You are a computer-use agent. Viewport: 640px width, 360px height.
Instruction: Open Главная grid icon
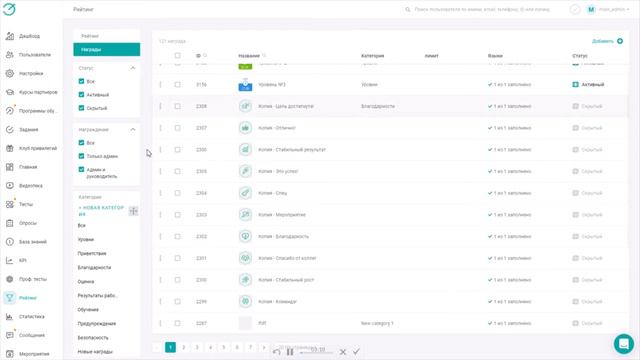click(x=10, y=167)
